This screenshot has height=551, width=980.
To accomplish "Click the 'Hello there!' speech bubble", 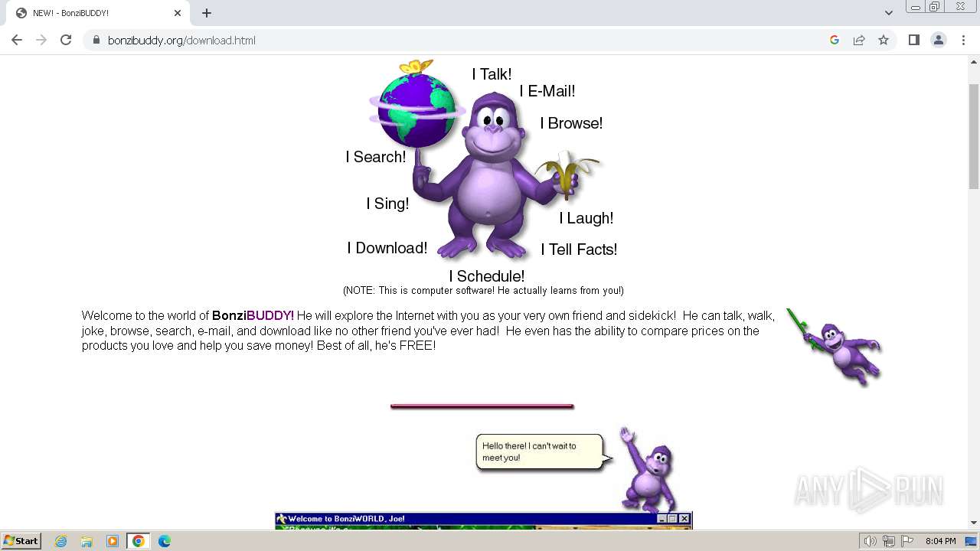I will click(543, 452).
